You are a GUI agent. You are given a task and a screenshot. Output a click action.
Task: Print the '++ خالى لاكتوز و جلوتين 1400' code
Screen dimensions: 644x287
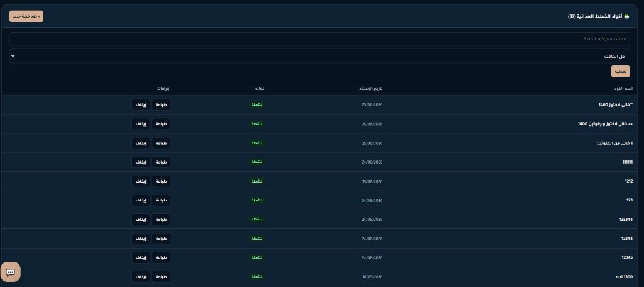(161, 124)
